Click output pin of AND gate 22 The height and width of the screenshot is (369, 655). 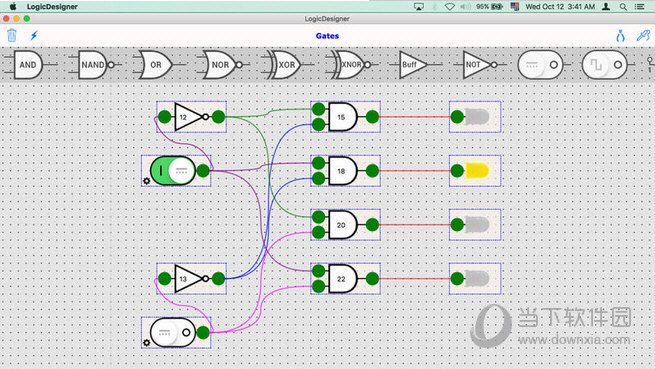pos(372,279)
